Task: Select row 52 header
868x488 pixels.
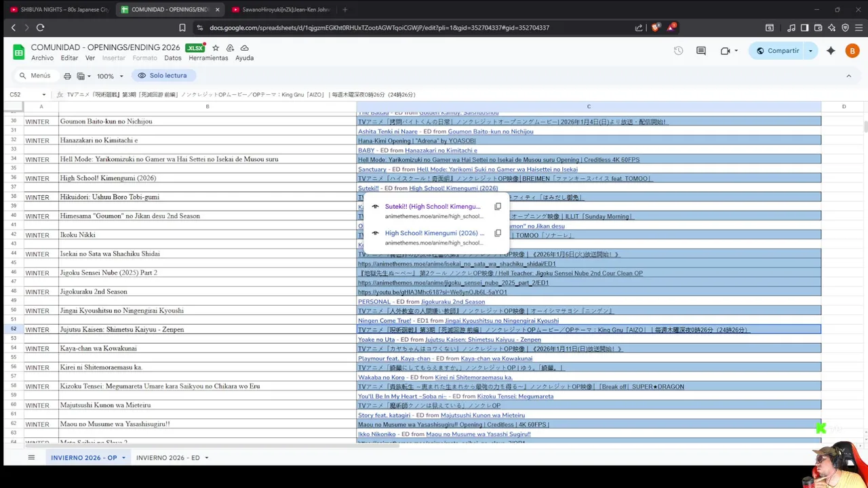Action: [x=14, y=329]
